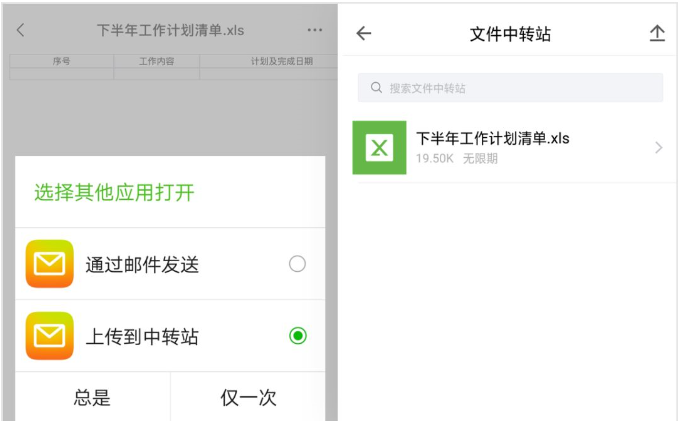Tap the back chevron beside the xls title
The image size is (680, 421).
click(21, 30)
